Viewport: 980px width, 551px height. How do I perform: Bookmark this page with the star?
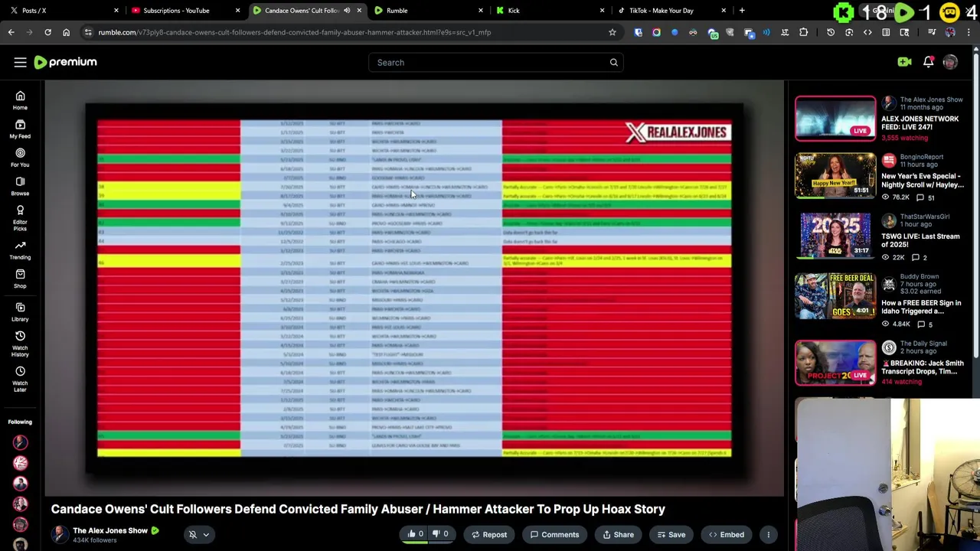[x=612, y=32]
